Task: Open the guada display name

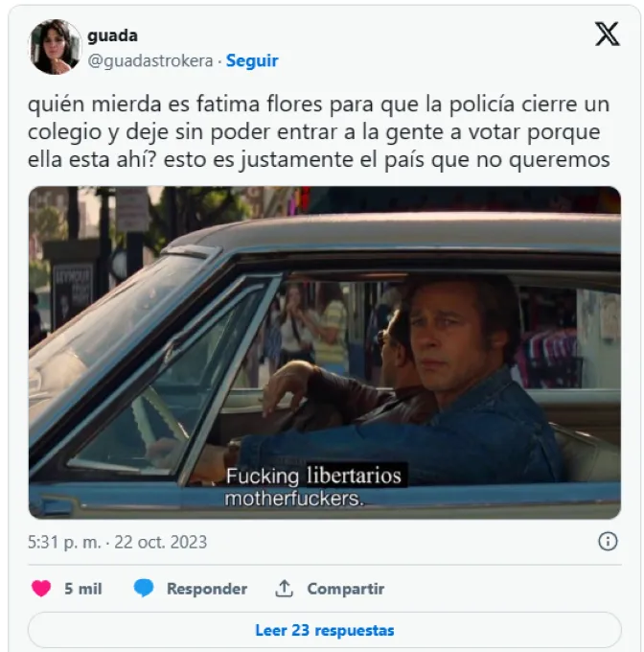Action: point(112,35)
